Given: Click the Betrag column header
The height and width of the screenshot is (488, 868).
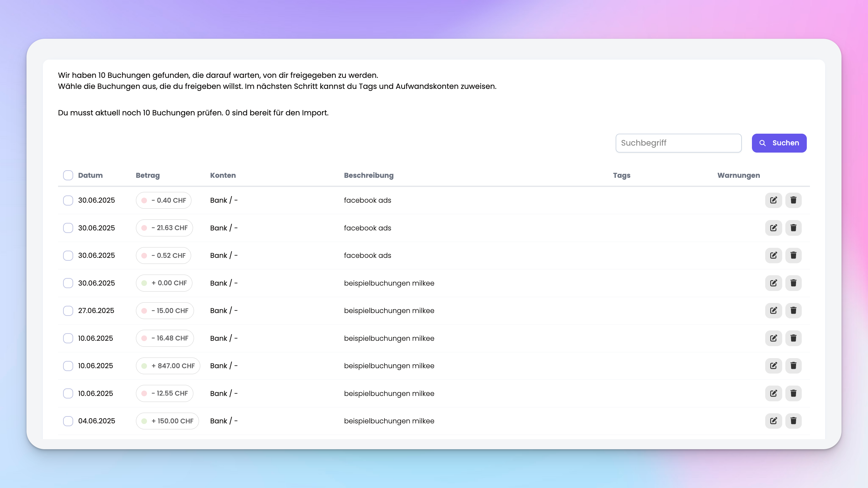Looking at the screenshot, I should [x=148, y=175].
